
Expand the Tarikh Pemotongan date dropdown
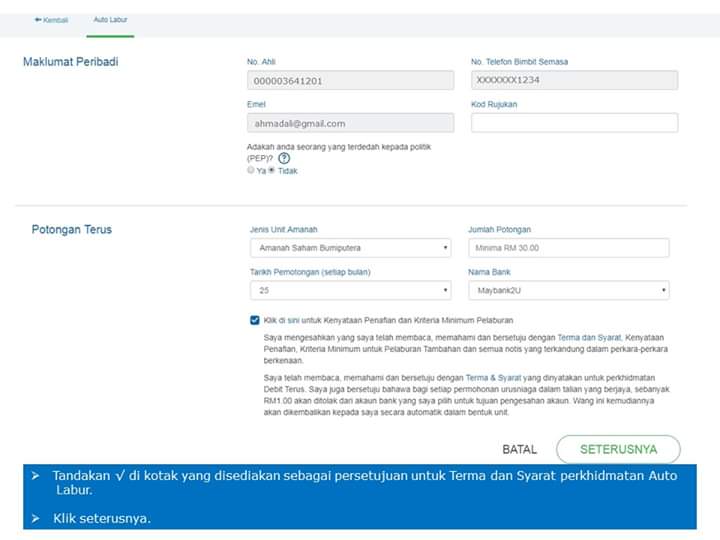350,290
